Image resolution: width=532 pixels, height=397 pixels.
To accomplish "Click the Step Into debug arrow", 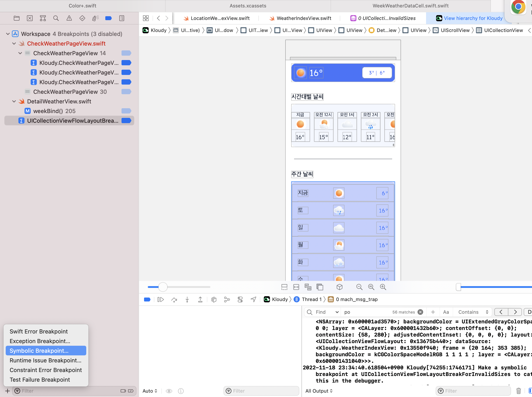I will [187, 300].
